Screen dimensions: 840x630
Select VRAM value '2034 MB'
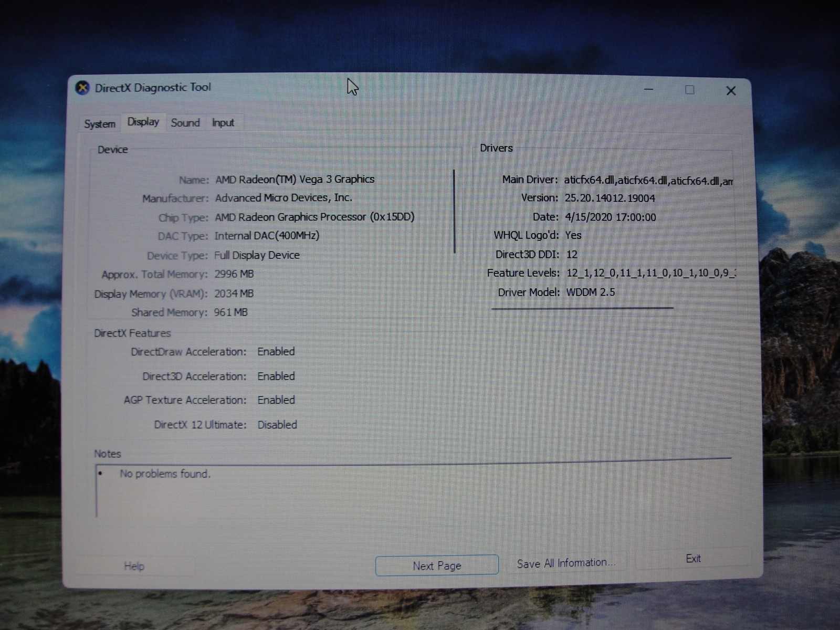[x=234, y=293]
